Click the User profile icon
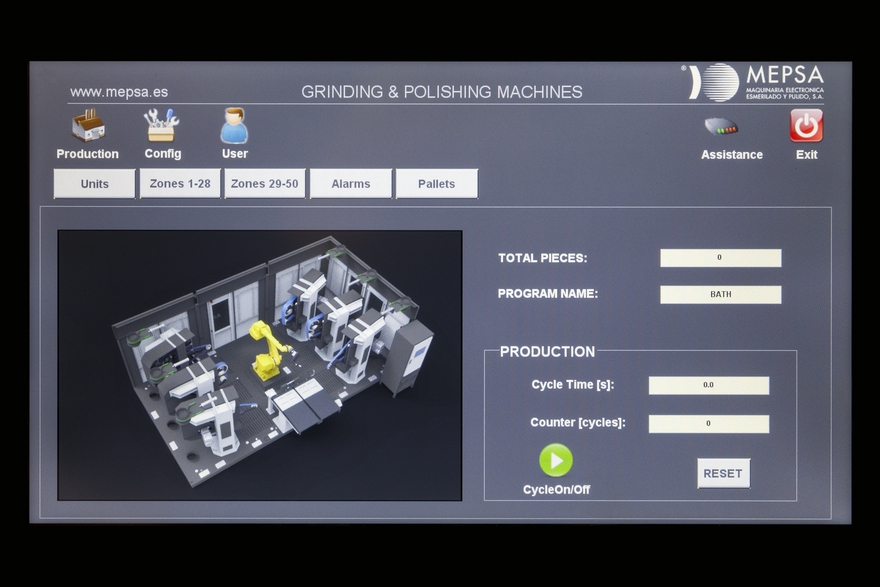880x587 pixels. [x=234, y=126]
